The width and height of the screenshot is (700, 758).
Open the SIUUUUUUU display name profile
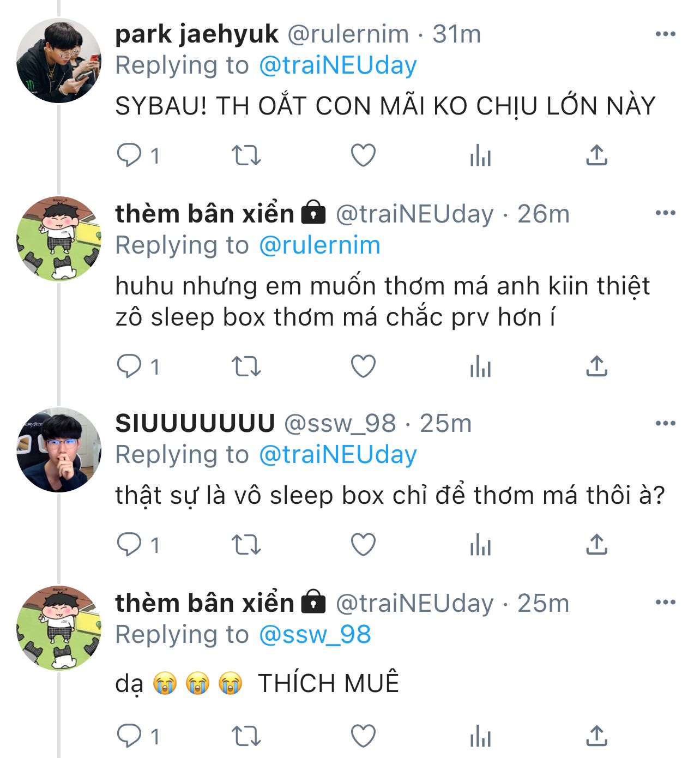(195, 424)
